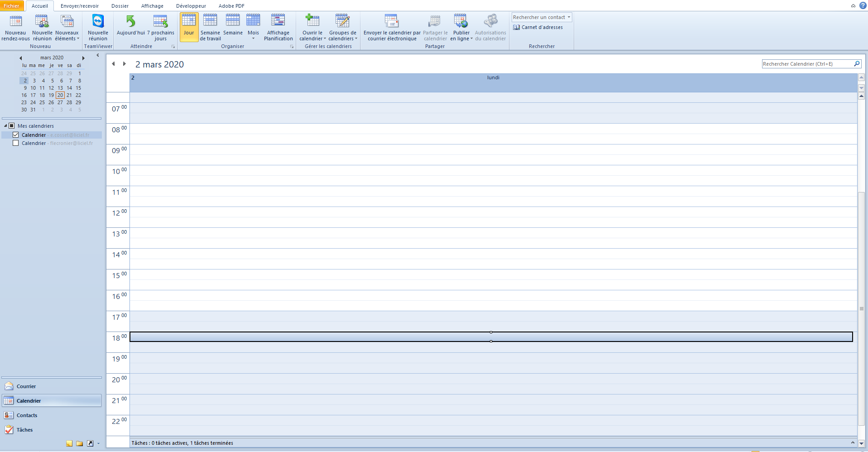868x452 pixels.
Task: Switch to the Affichage ribbon tab
Action: coord(152,6)
